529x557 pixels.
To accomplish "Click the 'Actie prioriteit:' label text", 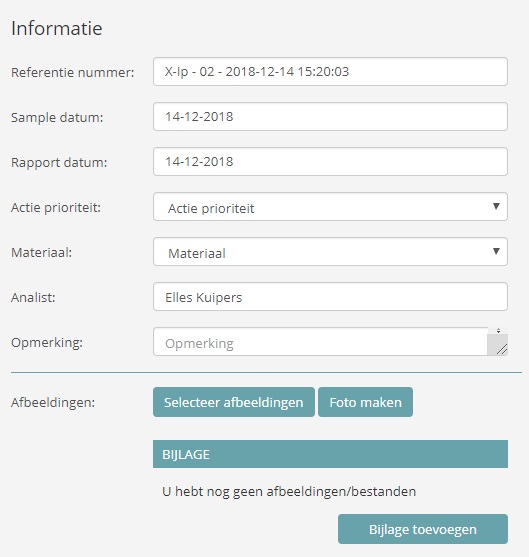I will point(56,208).
